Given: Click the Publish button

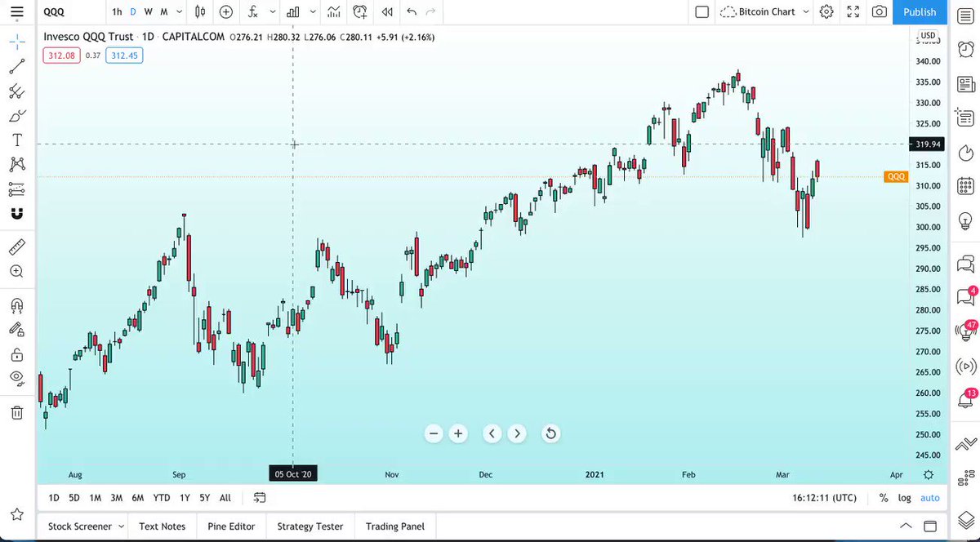Looking at the screenshot, I should [x=920, y=12].
